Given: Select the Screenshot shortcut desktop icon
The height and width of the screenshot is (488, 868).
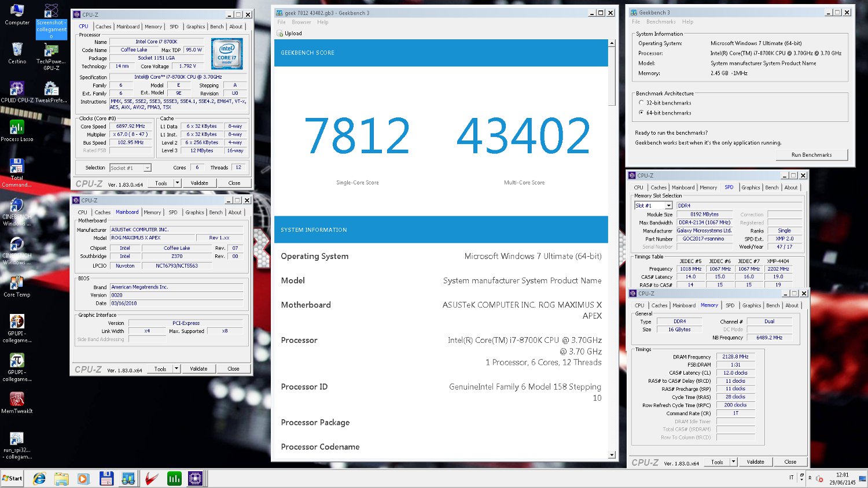Looking at the screenshot, I should (52, 21).
